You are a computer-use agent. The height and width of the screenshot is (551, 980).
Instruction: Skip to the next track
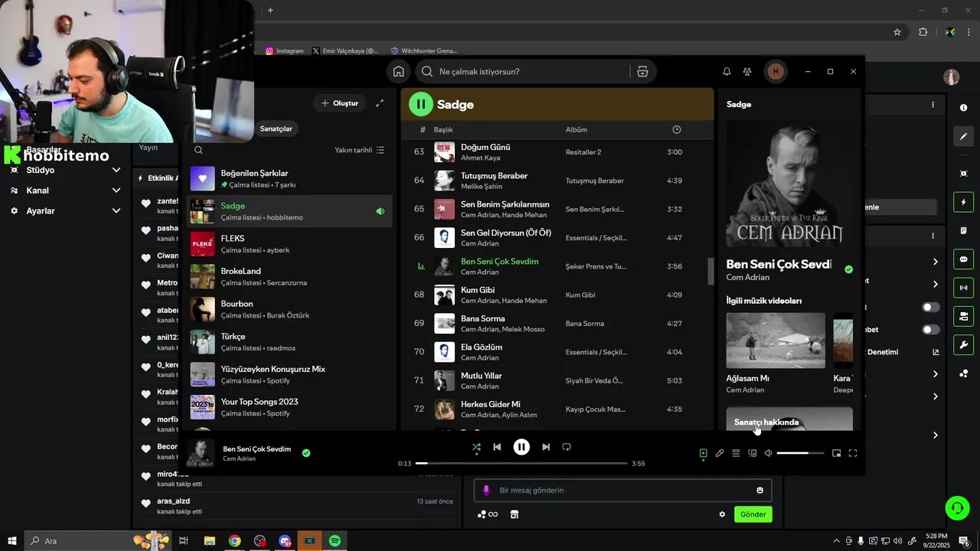point(546,447)
